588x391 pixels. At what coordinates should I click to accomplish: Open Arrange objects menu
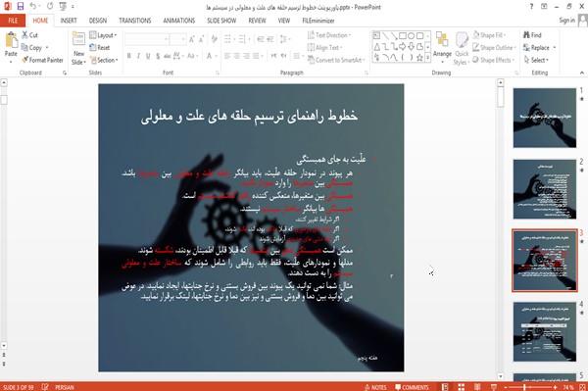tap(442, 48)
